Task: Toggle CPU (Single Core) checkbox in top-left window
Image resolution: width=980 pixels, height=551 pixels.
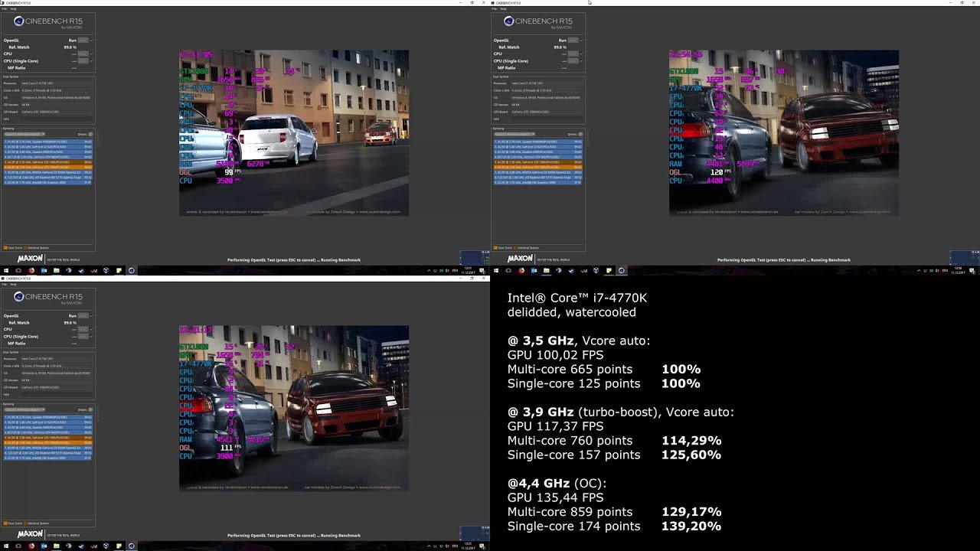Action: click(x=91, y=61)
